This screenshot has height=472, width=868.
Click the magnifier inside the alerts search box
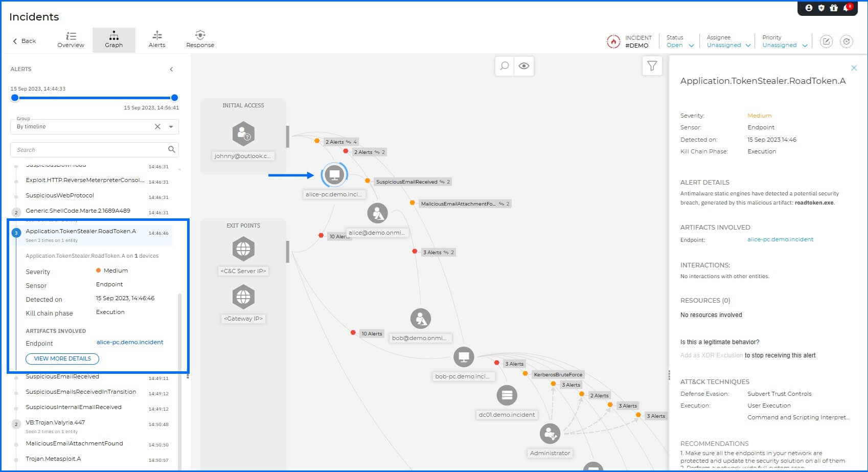click(x=171, y=149)
